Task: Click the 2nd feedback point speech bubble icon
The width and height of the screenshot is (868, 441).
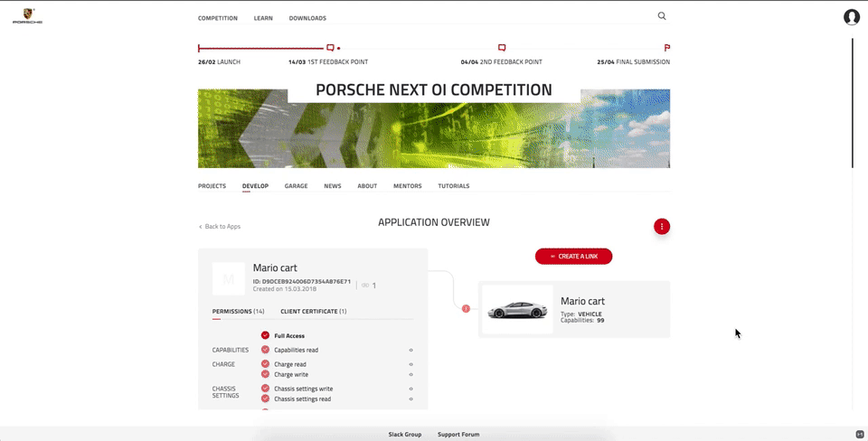Action: pos(502,48)
